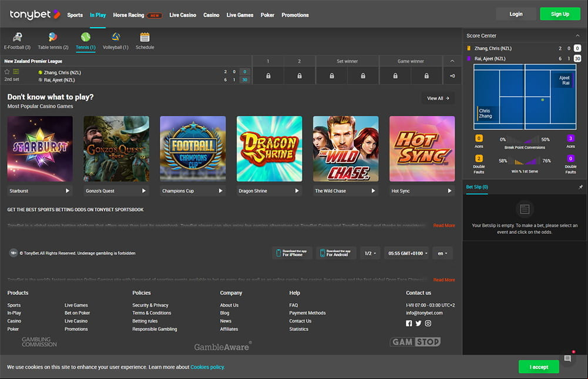The height and width of the screenshot is (379, 588).
Task: Open Horse Racing in the top menu
Action: 129,15
